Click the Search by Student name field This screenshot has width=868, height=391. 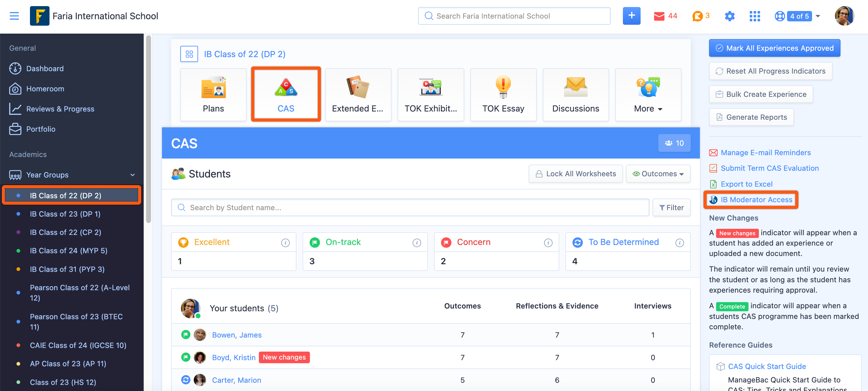tap(410, 207)
